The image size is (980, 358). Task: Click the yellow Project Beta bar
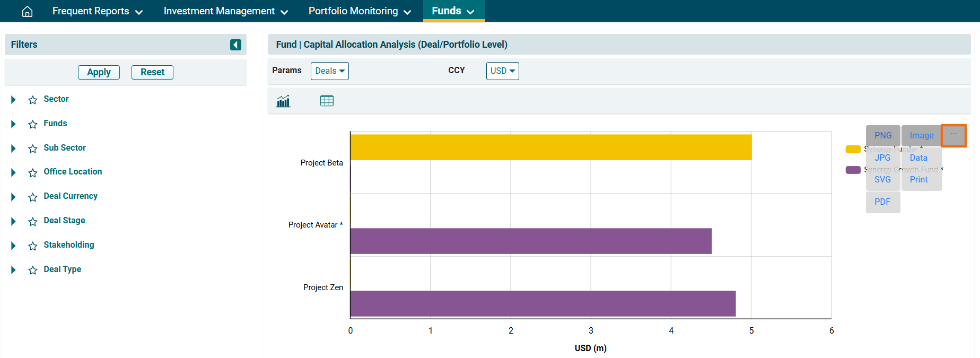(x=550, y=147)
